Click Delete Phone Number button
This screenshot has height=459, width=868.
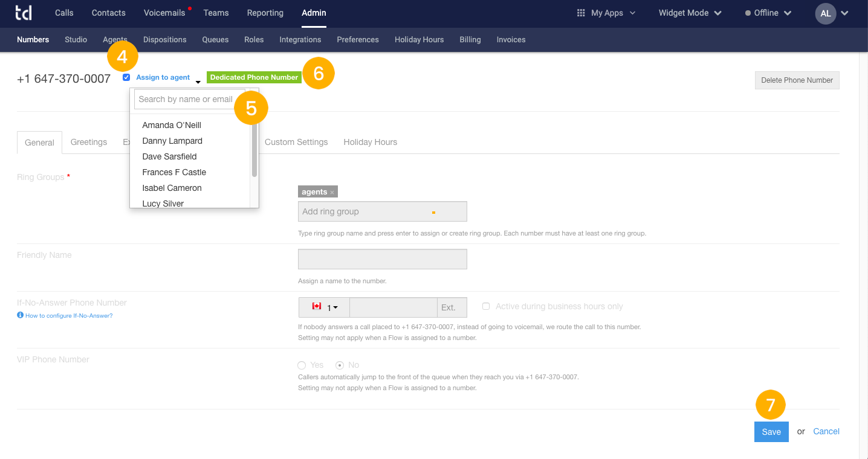tap(797, 80)
